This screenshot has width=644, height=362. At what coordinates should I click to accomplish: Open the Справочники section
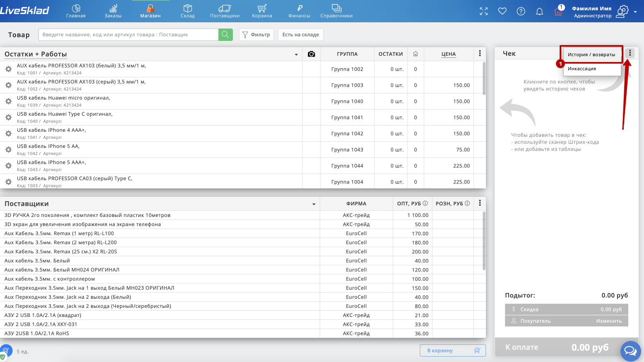click(336, 11)
